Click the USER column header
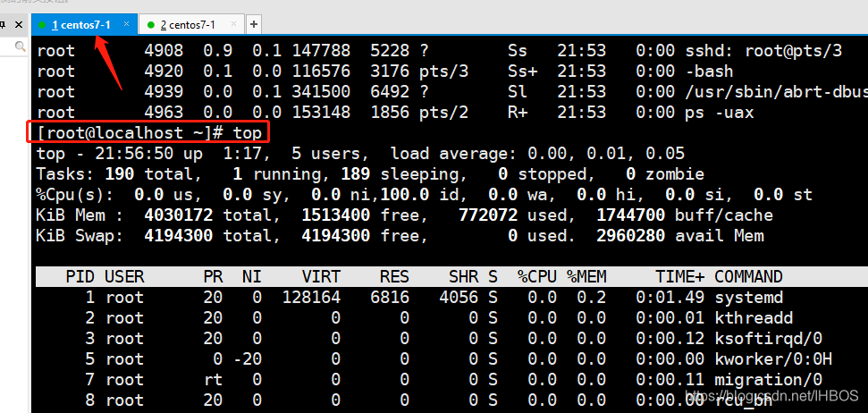868x413 pixels. pyautogui.click(x=124, y=276)
